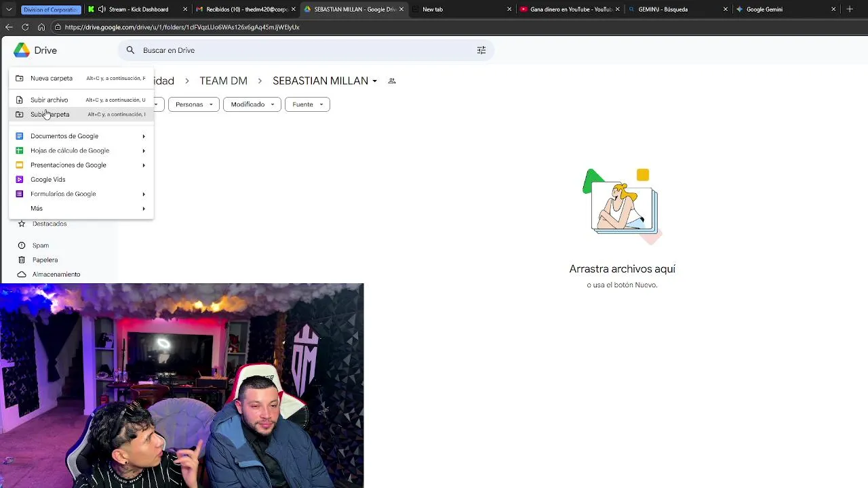This screenshot has height=488, width=868.
Task: Go back with browser back arrow
Action: (9, 27)
